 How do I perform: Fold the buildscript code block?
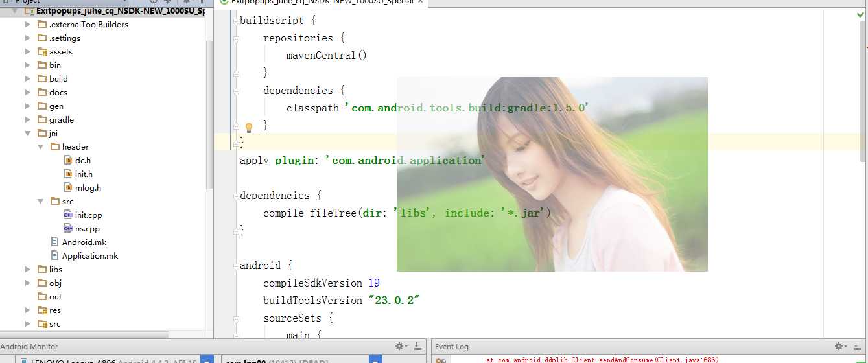click(x=236, y=21)
